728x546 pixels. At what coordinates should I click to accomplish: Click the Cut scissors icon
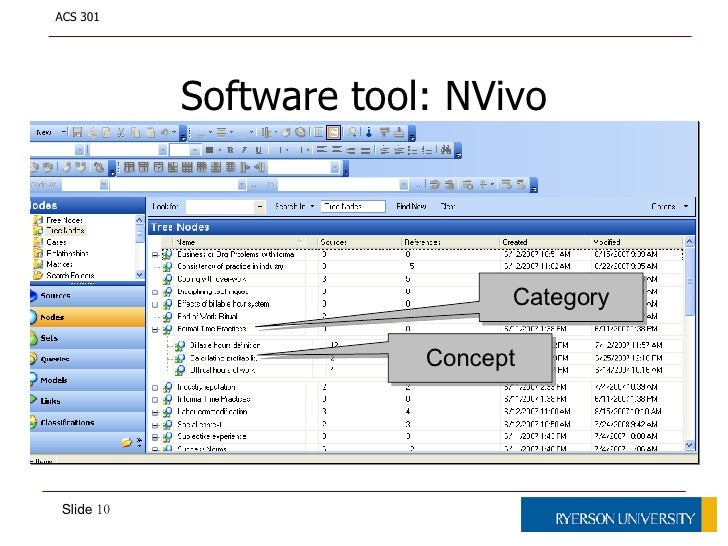click(121, 133)
